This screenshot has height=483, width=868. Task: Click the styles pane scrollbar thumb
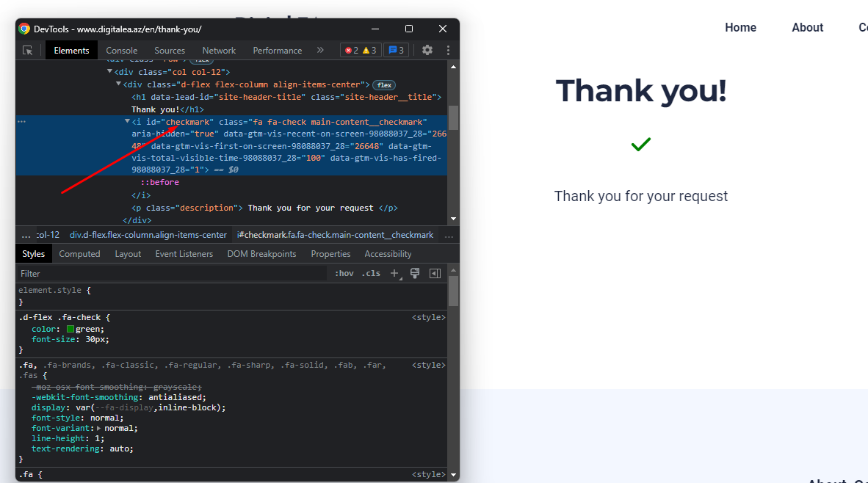pyautogui.click(x=453, y=291)
